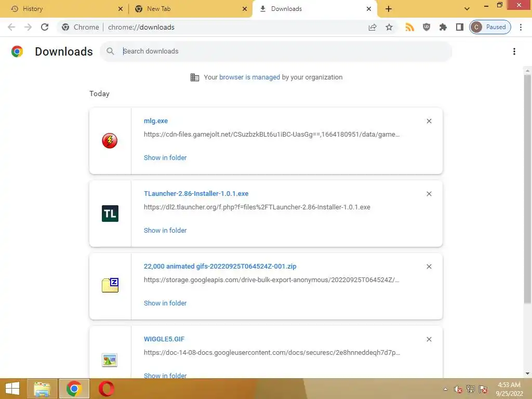Click the tlauncher.org source URL
532x399 pixels.
point(257,207)
